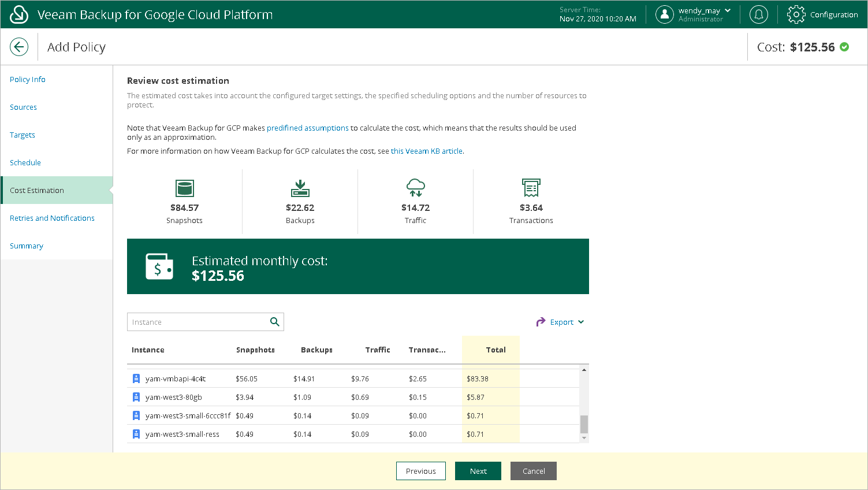
Task: Click the $56.05 snapshots cell
Action: (x=247, y=378)
